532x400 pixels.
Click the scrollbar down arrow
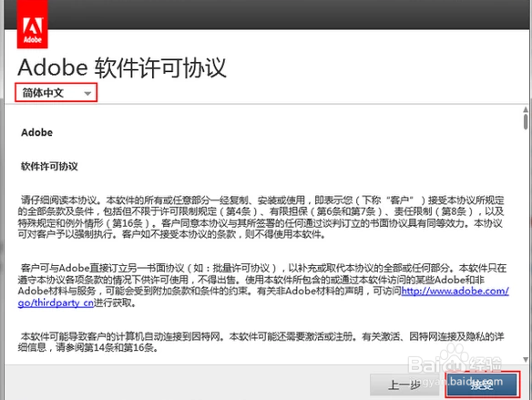click(526, 359)
